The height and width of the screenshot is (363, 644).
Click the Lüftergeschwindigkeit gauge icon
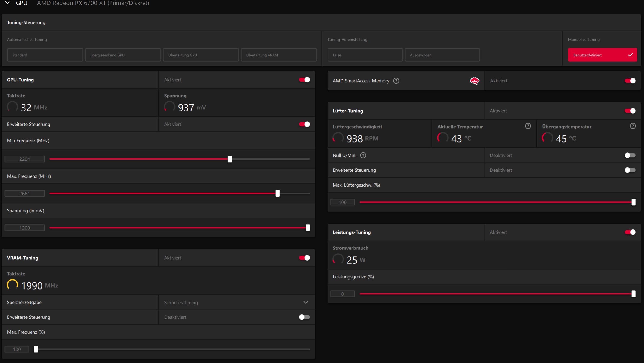pyautogui.click(x=338, y=138)
